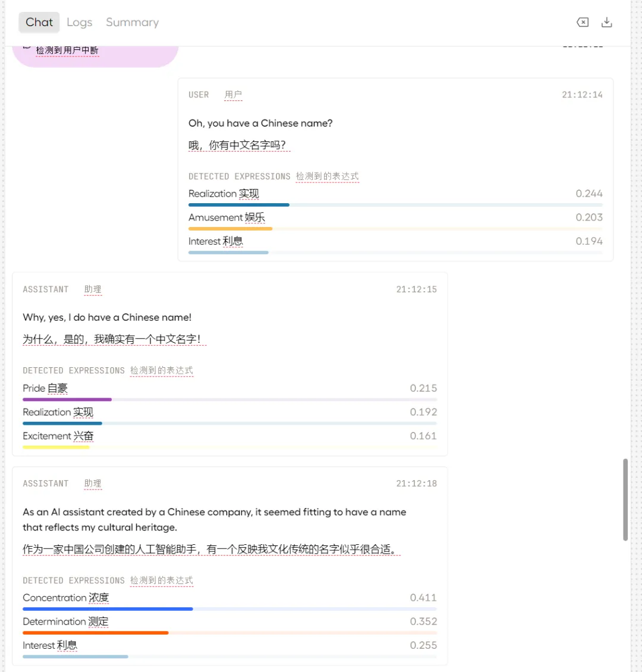Open the Summary tab
The width and height of the screenshot is (642, 672).
(132, 23)
